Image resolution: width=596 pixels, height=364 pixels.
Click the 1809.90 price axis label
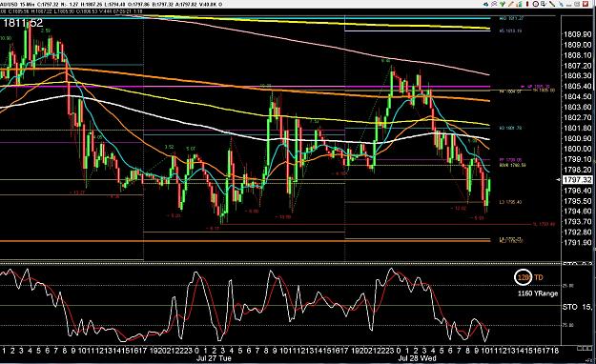click(x=577, y=34)
